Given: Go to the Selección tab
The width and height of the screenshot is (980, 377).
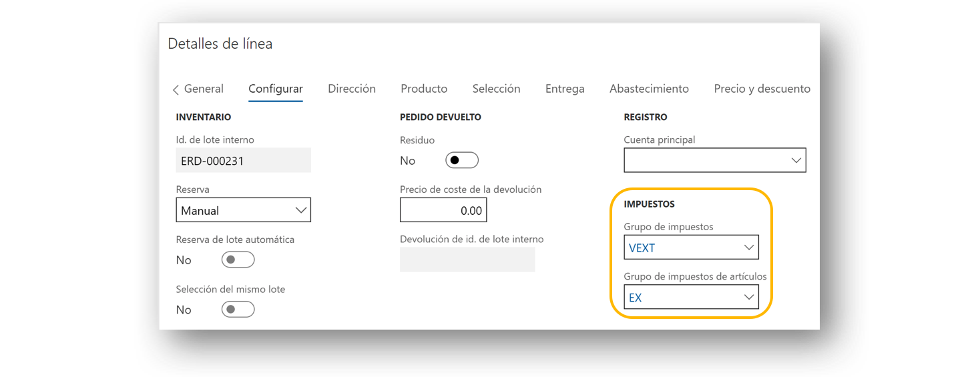Looking at the screenshot, I should pyautogui.click(x=496, y=89).
